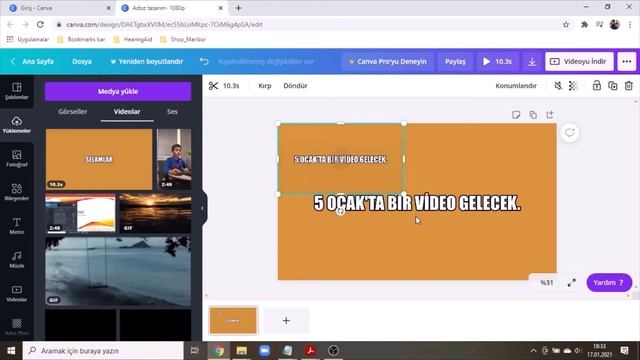640x360 pixels.
Task: Open the Arka Plan sidebar panel
Action: pyautogui.click(x=17, y=327)
